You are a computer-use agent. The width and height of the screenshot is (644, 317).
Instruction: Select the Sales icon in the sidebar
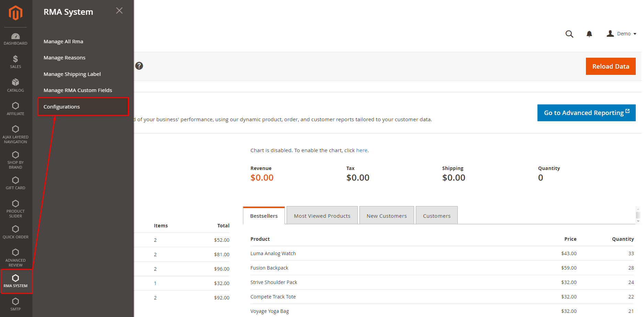coord(15,62)
